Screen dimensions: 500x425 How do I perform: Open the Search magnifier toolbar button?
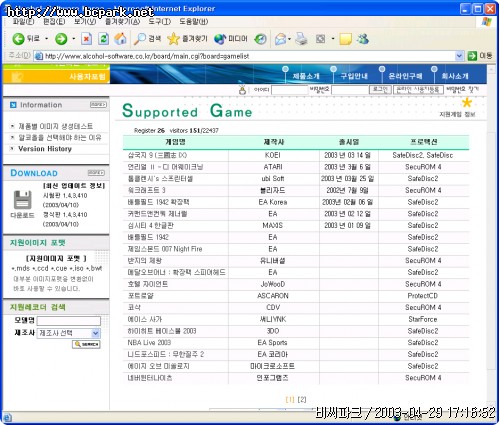click(147, 39)
